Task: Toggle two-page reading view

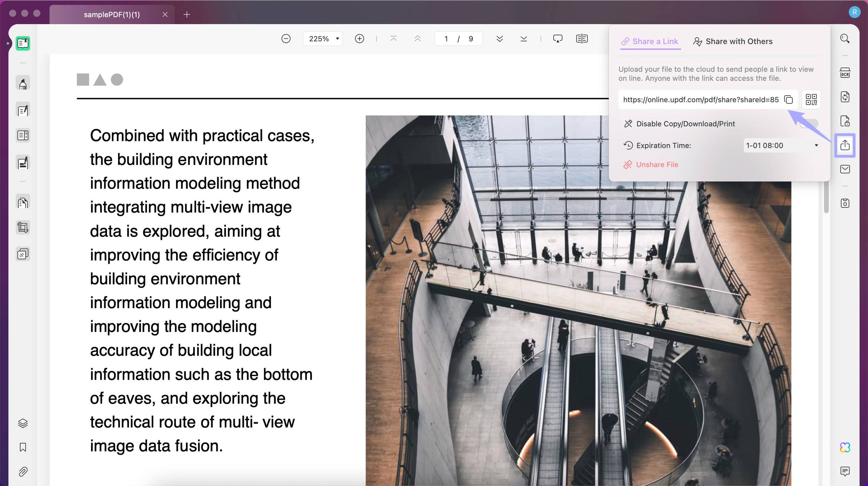Action: [581, 39]
